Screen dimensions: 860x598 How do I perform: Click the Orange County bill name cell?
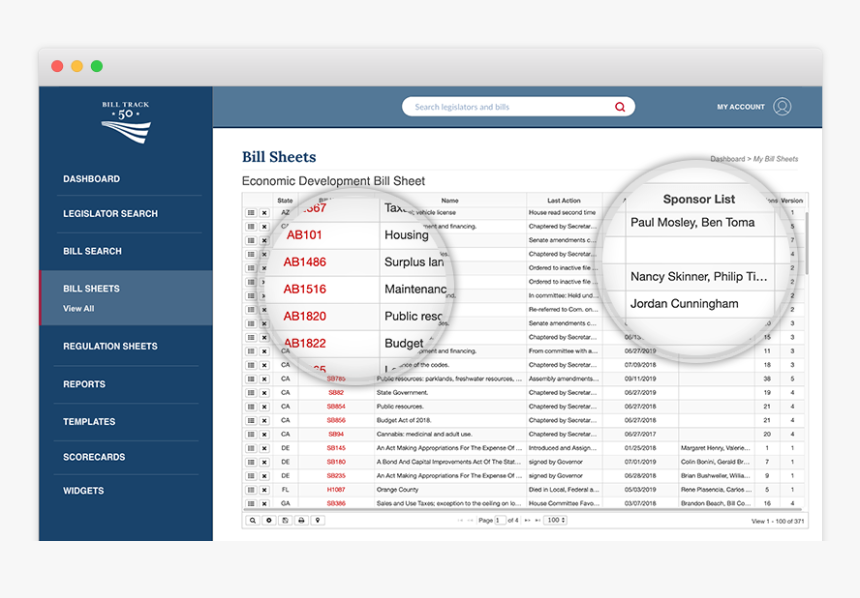(x=449, y=489)
